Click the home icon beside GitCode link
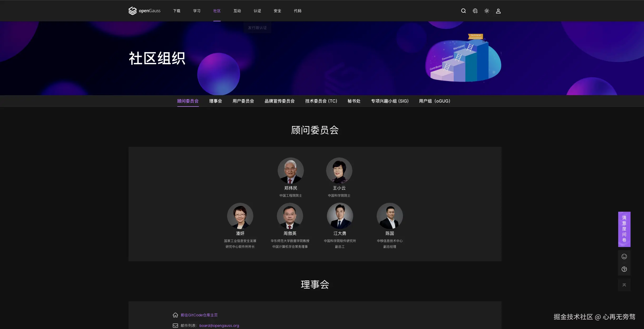 [x=175, y=315]
